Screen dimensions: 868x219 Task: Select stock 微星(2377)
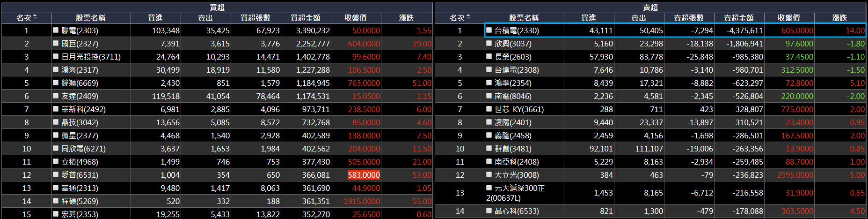tap(80, 136)
